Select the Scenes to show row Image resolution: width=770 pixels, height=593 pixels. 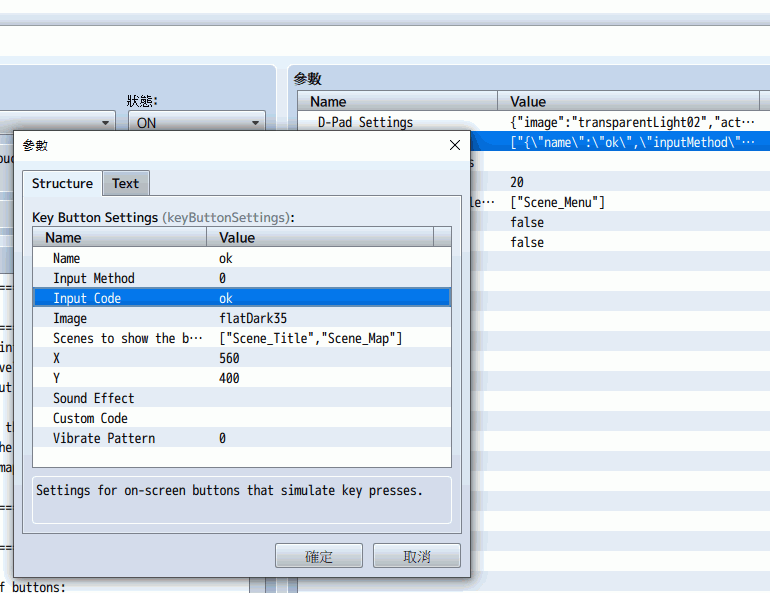point(242,339)
